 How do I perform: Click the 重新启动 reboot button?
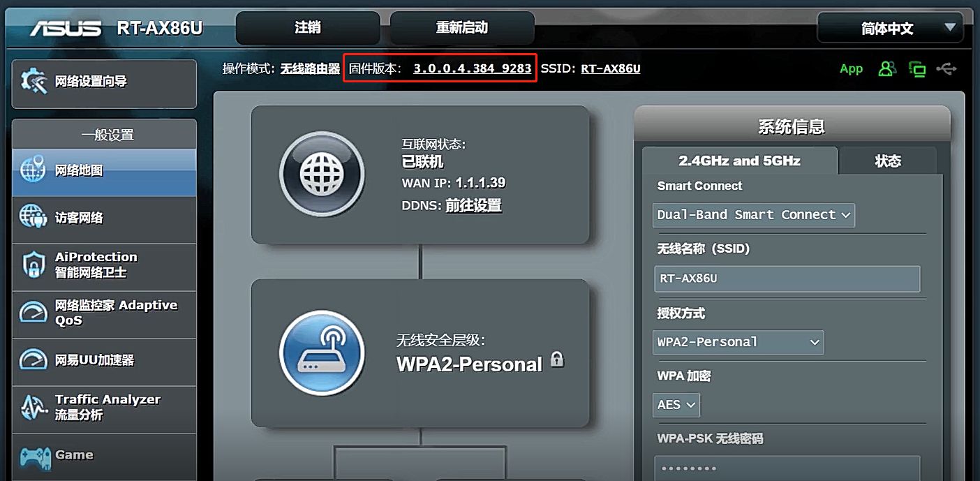(x=461, y=28)
